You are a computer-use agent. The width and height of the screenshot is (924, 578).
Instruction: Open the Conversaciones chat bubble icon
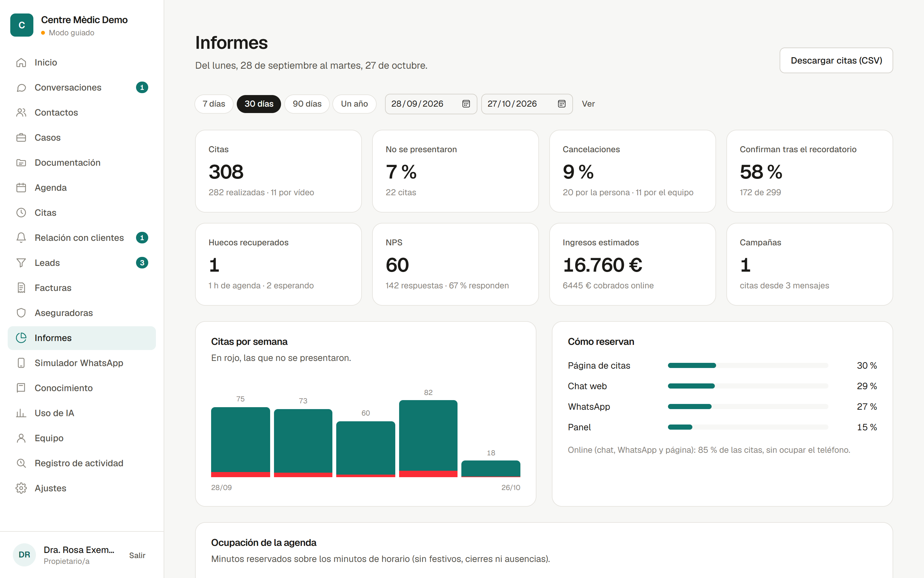tap(21, 88)
